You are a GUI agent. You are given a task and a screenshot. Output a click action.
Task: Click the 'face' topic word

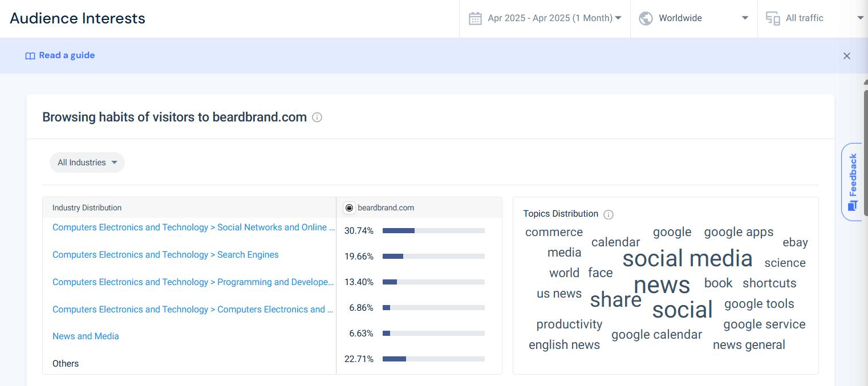tap(600, 273)
